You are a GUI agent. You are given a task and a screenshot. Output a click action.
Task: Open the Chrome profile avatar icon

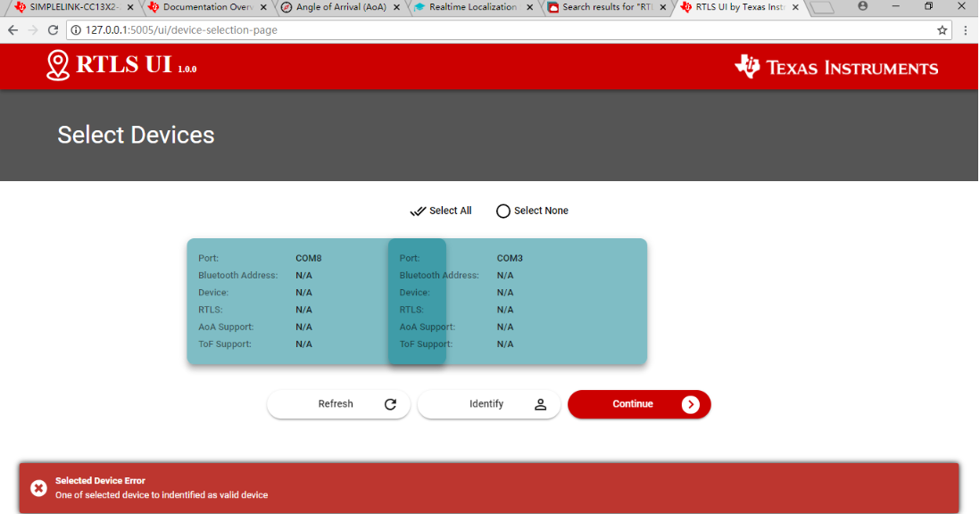862,6
